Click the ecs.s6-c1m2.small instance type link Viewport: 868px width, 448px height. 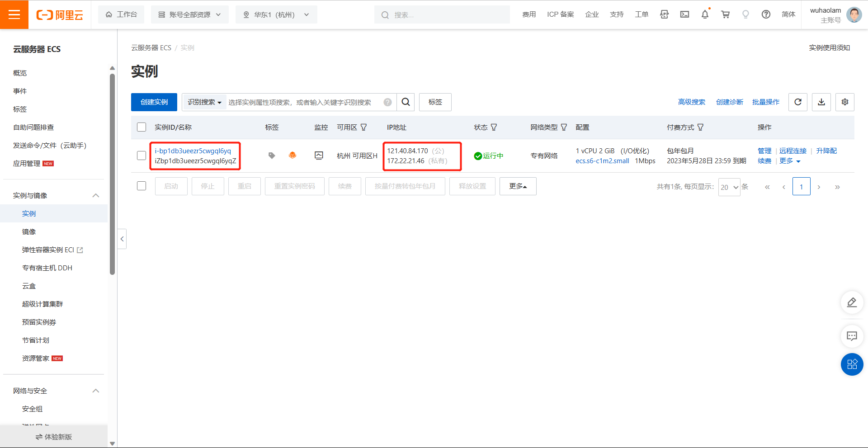pos(602,161)
